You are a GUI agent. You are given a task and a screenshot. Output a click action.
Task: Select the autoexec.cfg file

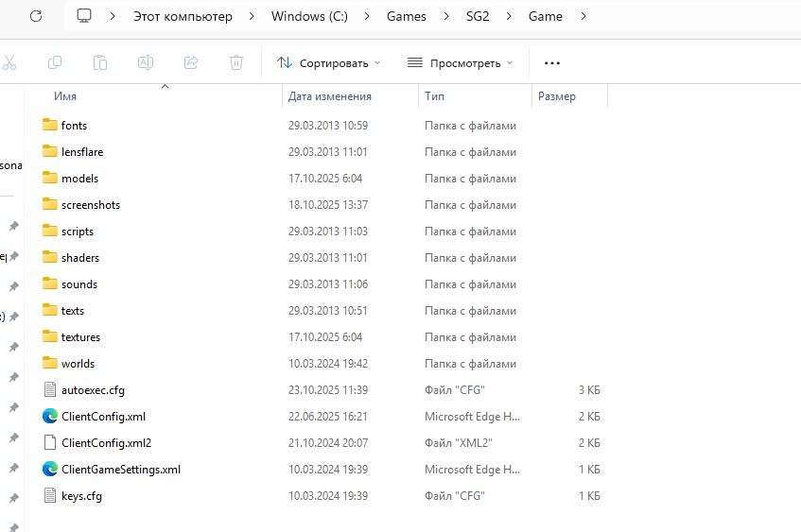(92, 389)
